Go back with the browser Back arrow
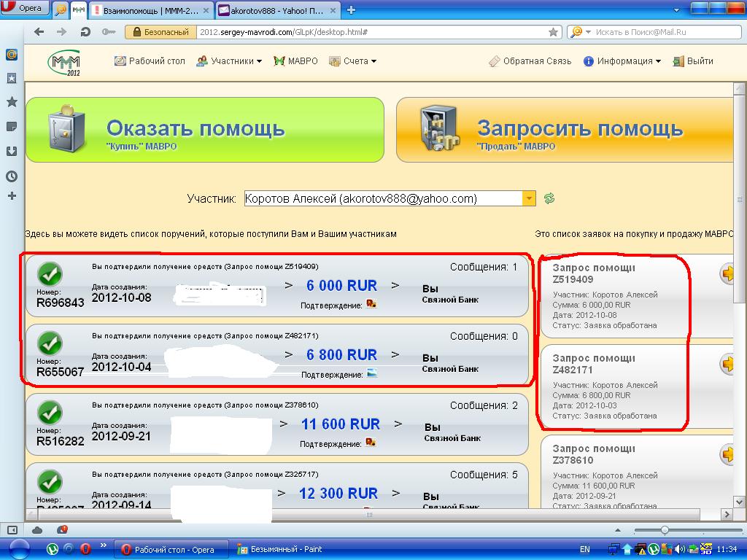The height and width of the screenshot is (560, 747). (39, 32)
